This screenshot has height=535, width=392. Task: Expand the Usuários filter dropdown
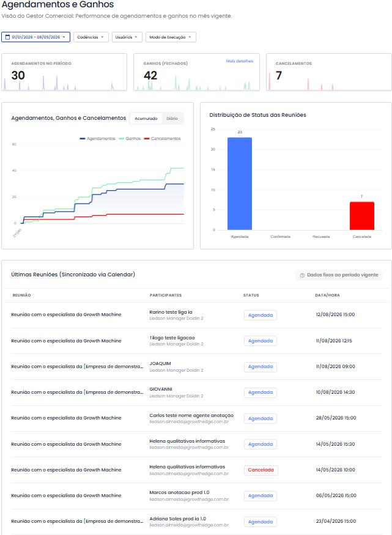(x=127, y=37)
